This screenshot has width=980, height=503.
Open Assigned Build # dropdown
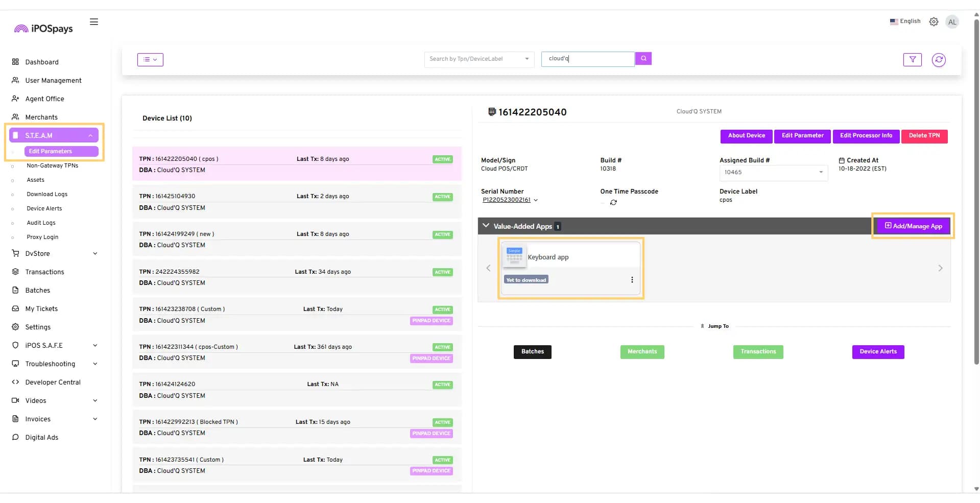click(774, 173)
